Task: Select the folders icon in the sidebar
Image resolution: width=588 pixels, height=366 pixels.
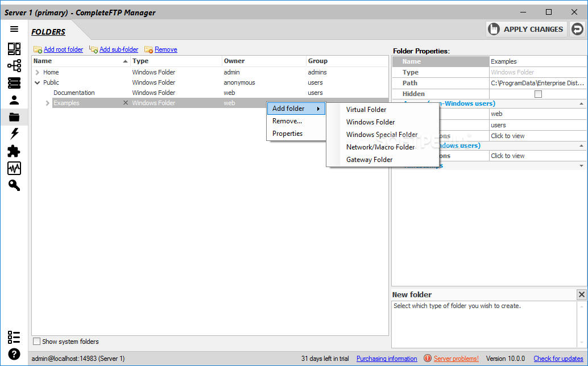Action: 14,117
